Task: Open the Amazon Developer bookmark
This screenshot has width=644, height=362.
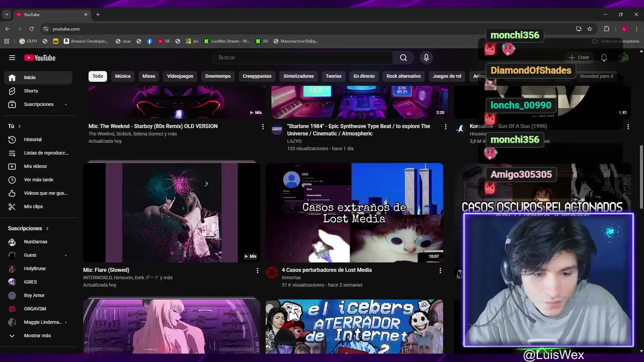Action: pos(86,41)
